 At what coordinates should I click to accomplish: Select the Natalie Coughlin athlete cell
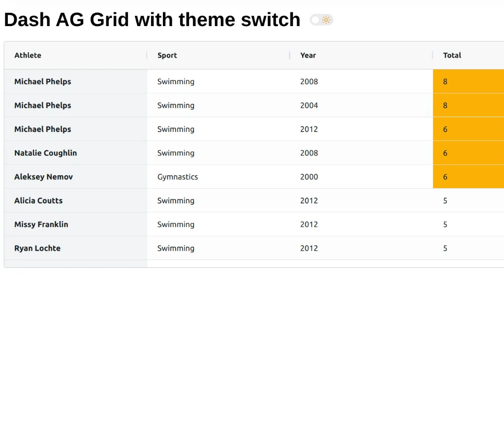[x=46, y=153]
